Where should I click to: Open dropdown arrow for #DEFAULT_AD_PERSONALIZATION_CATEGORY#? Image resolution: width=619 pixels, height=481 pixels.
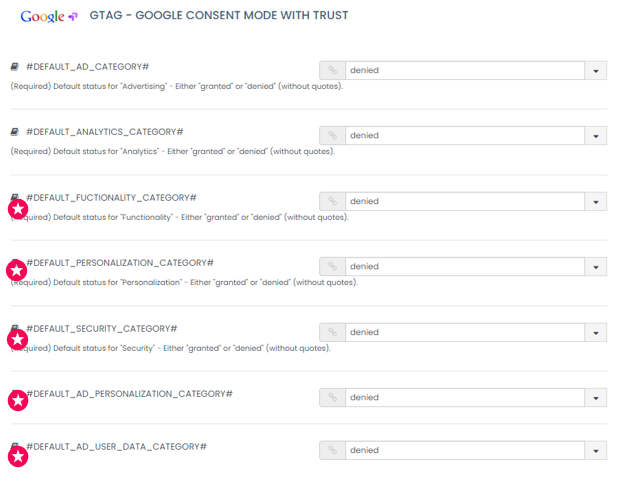[x=596, y=398]
